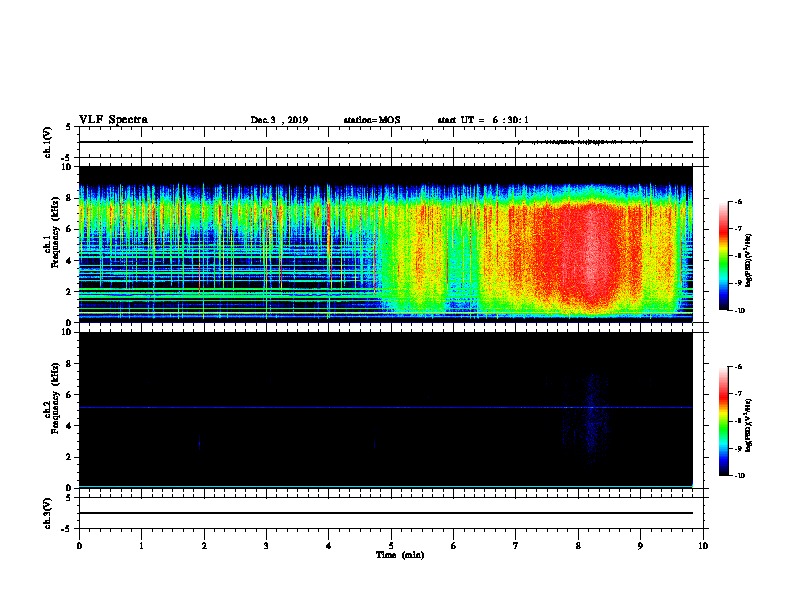The image size is (792, 612).
Task: Click the "-6" label on ch.1 color bar
Action: coord(738,201)
